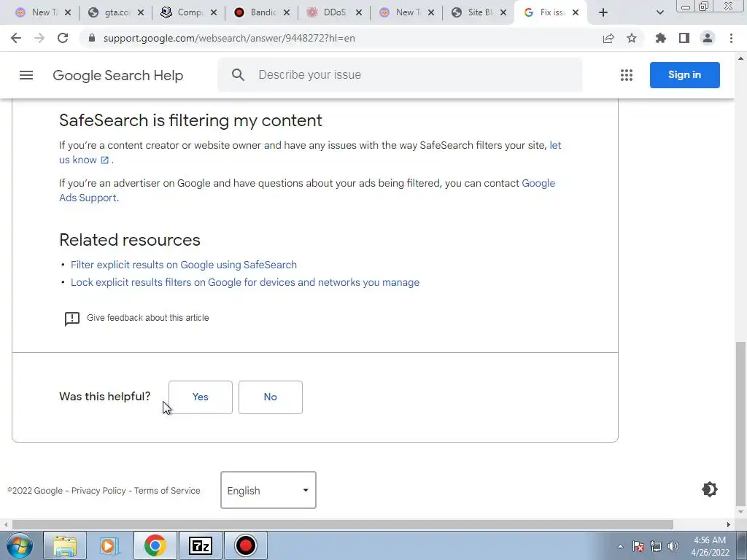Open Action Center flag icon
This screenshot has width=747, height=560.
[638, 546]
